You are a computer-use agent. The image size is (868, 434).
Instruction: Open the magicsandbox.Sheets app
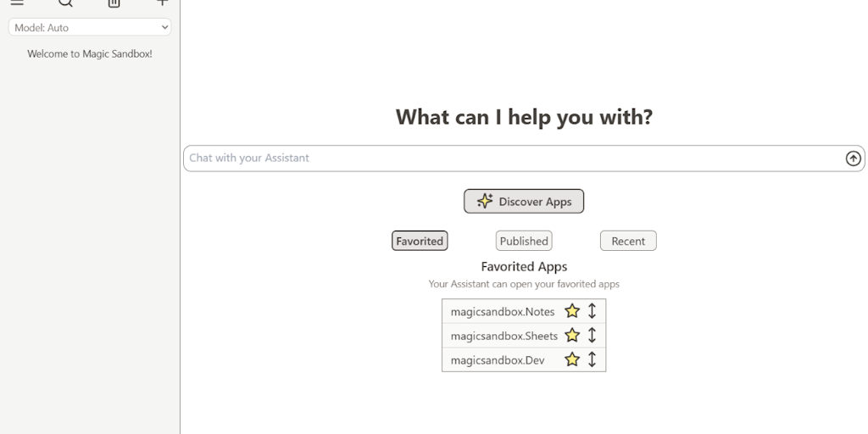click(x=504, y=336)
